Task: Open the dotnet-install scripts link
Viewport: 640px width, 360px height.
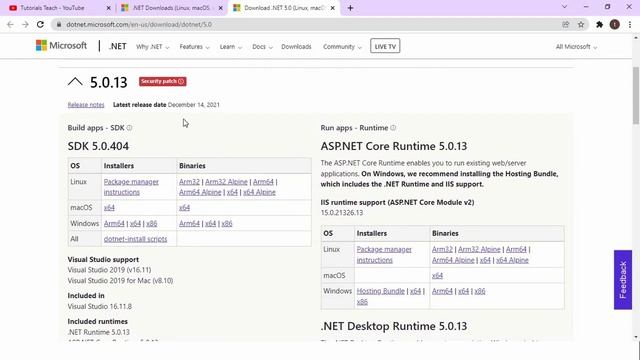Action: pos(136,239)
